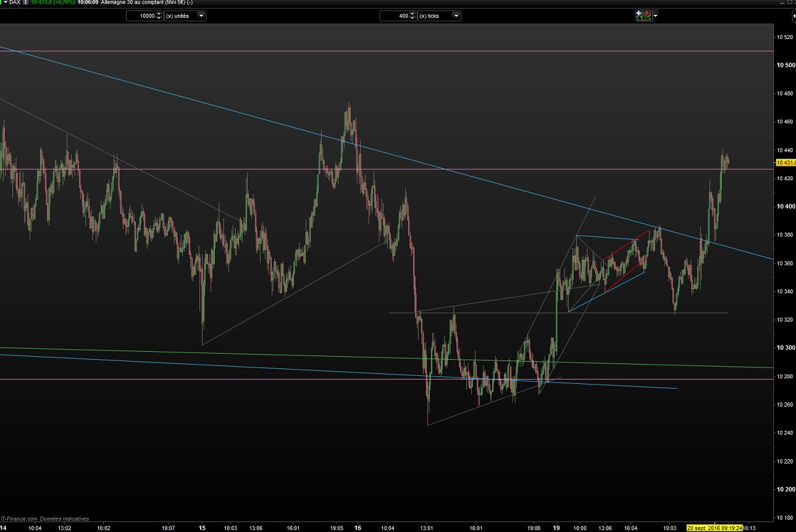Click the day 19 label on time axis
This screenshot has height=532, width=796.
coord(556,528)
